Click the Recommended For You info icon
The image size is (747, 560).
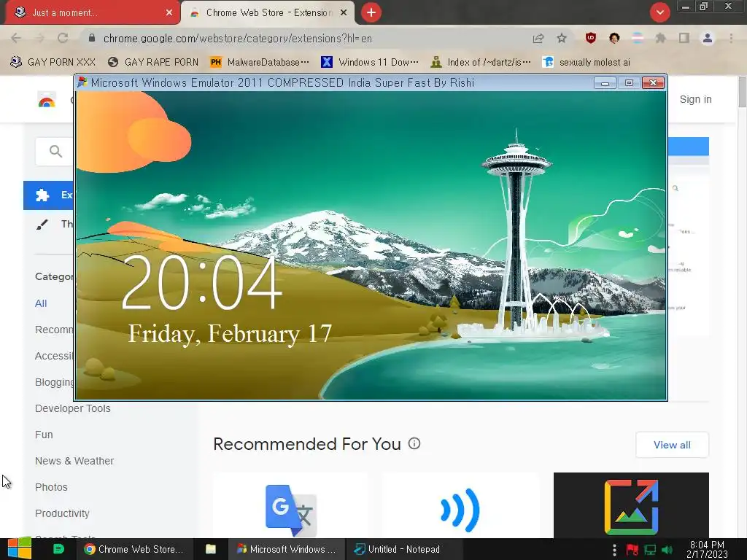[x=414, y=444]
